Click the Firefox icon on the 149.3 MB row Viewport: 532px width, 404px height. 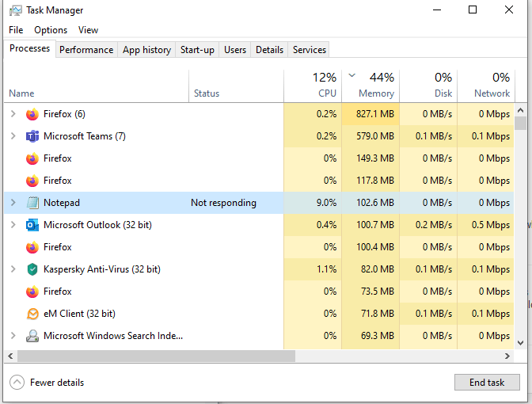(x=32, y=158)
